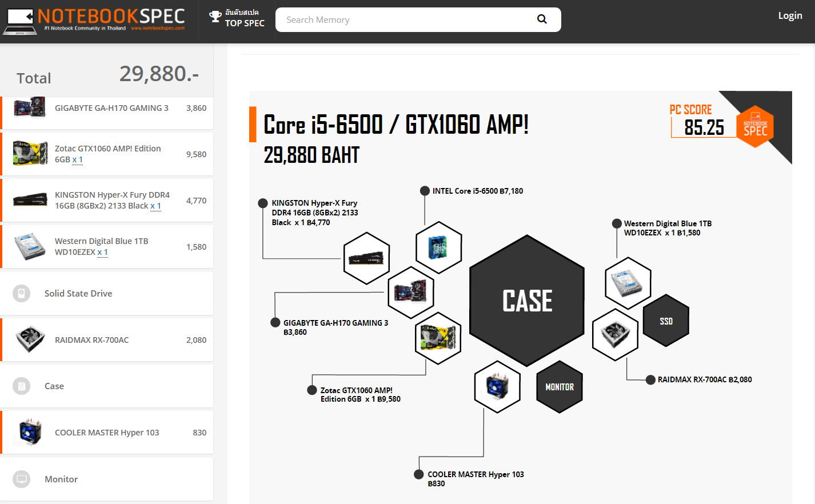Click the graphics card hexagon in diagram

click(x=438, y=338)
